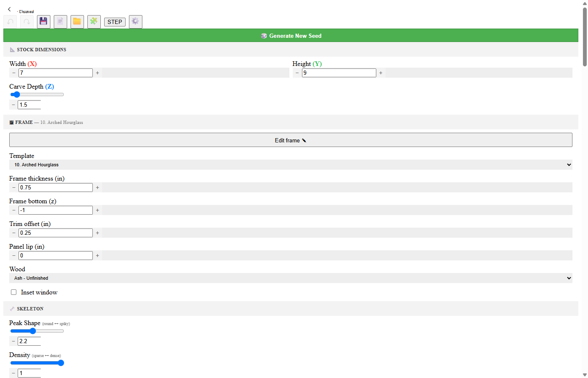
Task: Decrease Height (Y) with the minus stepper
Action: 297,73
